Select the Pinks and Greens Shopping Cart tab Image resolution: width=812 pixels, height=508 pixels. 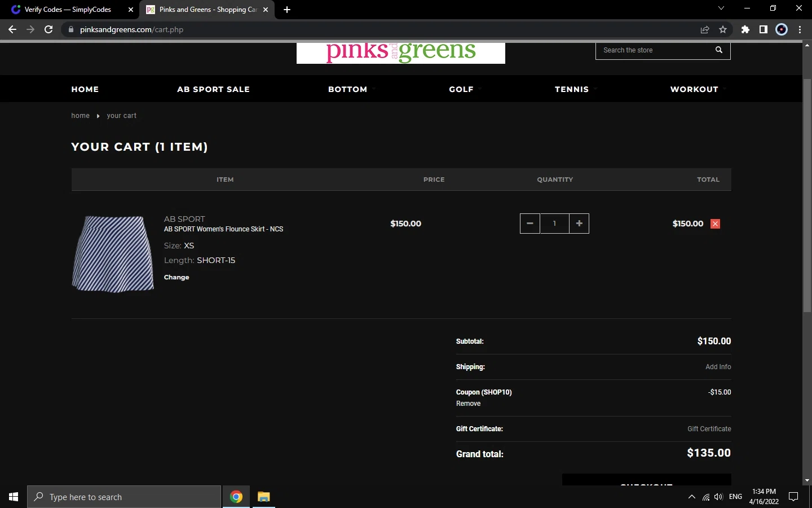pos(208,10)
